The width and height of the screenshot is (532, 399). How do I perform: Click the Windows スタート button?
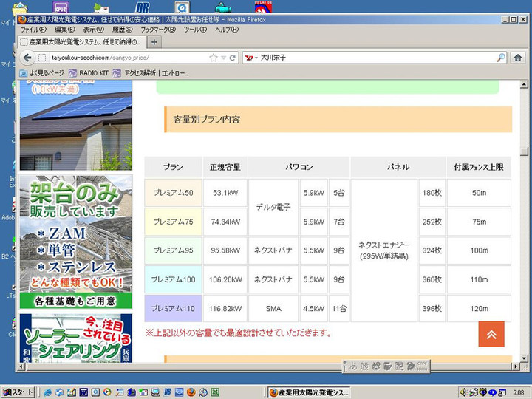(18, 392)
